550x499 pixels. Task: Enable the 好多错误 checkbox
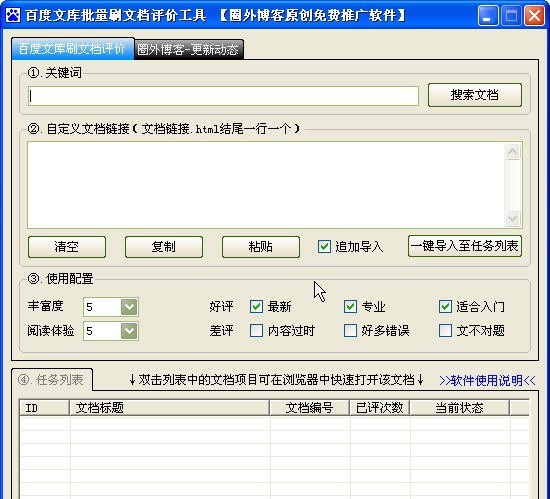click(x=350, y=330)
